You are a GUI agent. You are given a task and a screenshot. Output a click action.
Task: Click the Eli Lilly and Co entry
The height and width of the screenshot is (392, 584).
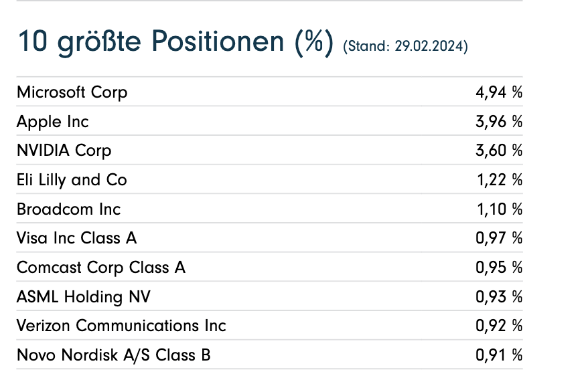click(72, 180)
